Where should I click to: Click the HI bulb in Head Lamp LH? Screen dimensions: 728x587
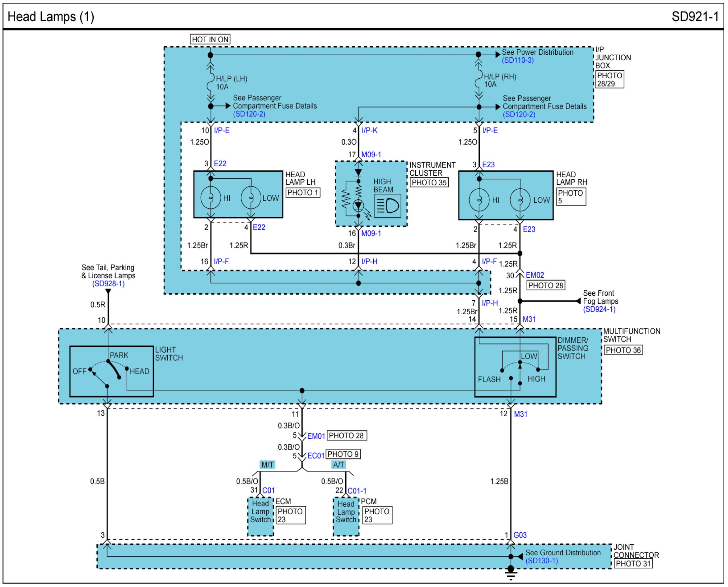pyautogui.click(x=210, y=198)
